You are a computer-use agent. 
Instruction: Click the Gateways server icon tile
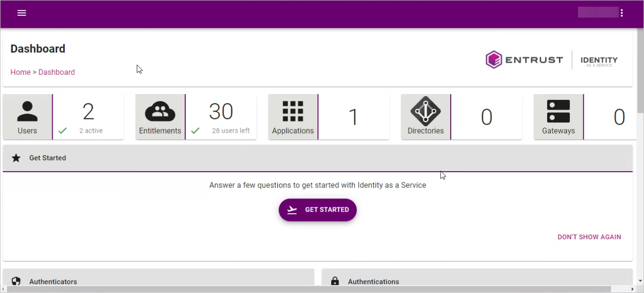coord(558,117)
